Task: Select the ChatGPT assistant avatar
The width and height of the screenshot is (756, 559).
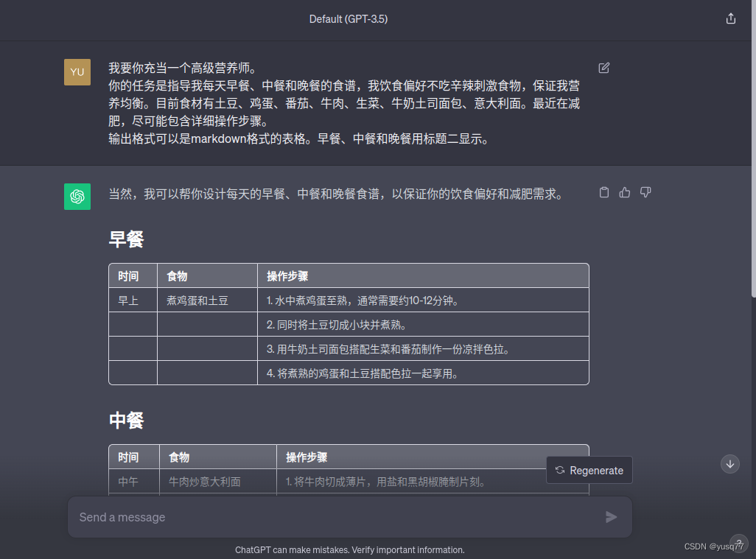Action: pyautogui.click(x=77, y=197)
